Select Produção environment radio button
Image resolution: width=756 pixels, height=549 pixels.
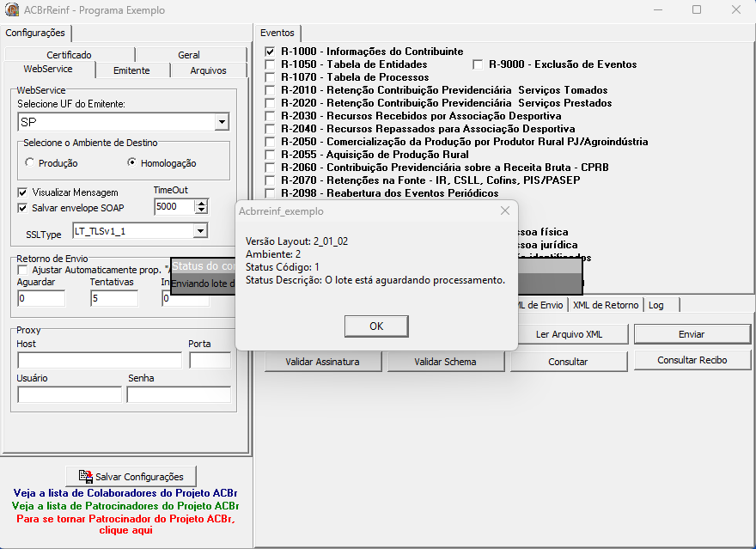[30, 162]
